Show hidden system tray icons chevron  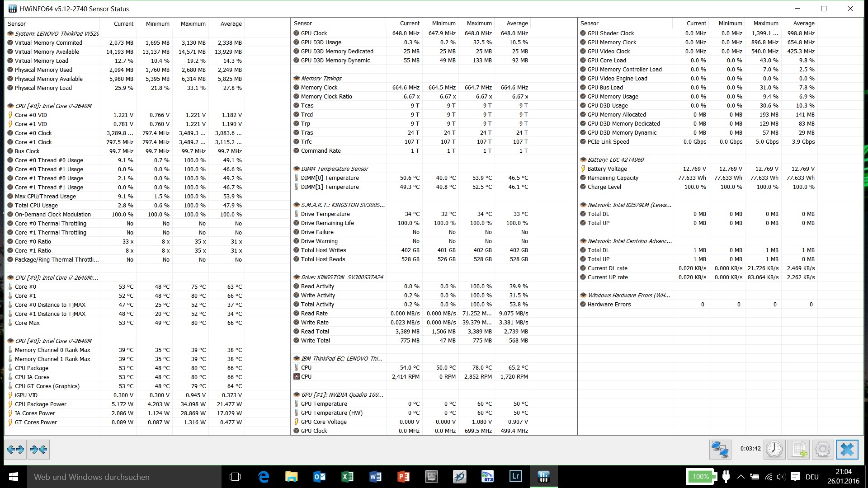pos(741,476)
